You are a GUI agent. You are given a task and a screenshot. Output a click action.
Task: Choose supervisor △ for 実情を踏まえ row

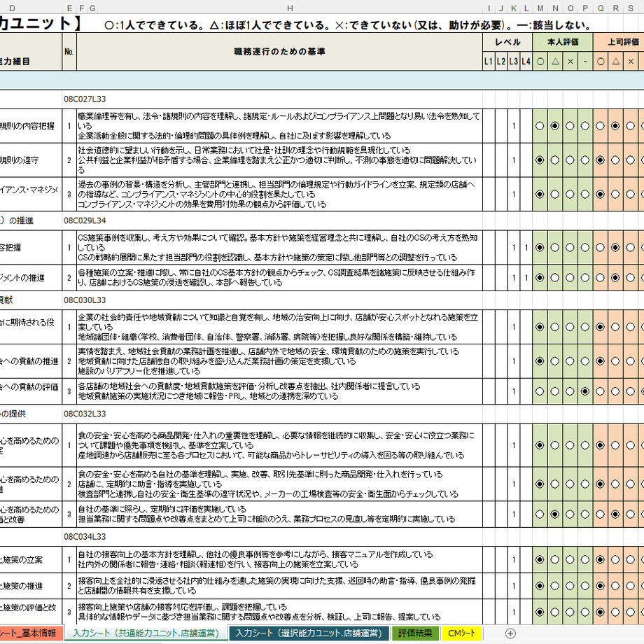(x=615, y=361)
